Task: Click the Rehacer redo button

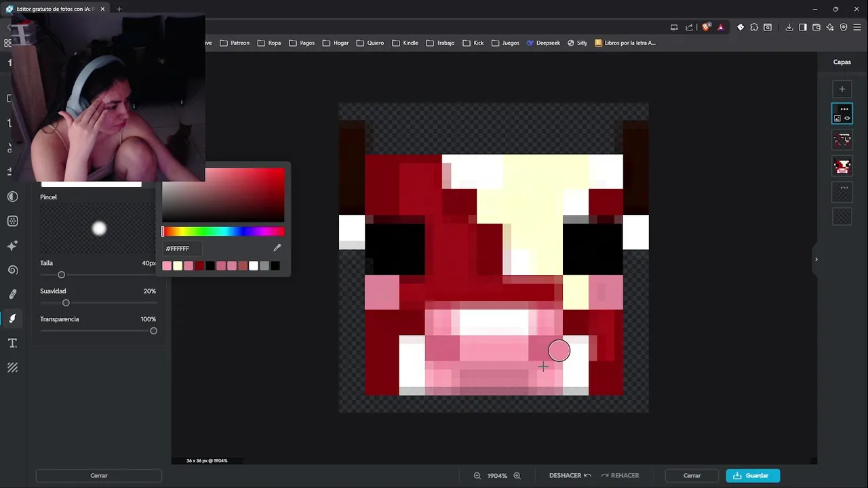Action: pyautogui.click(x=620, y=476)
